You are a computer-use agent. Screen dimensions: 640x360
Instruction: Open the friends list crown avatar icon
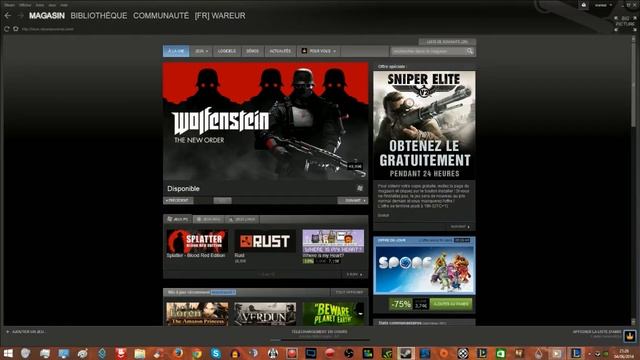[630, 336]
